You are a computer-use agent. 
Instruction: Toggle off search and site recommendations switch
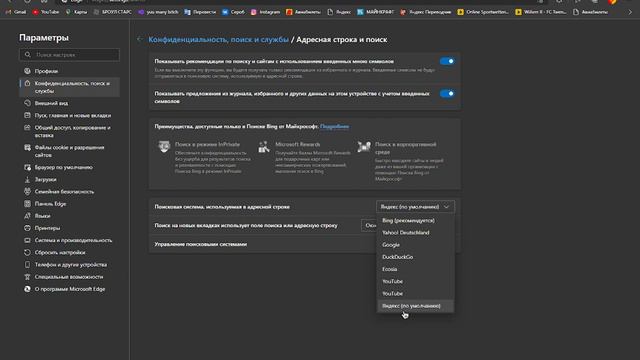tap(447, 61)
